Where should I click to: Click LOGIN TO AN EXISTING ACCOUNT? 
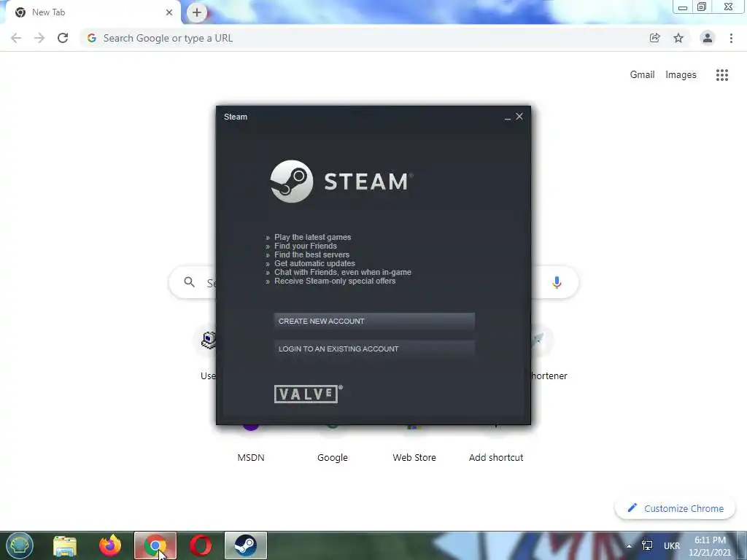coord(374,349)
